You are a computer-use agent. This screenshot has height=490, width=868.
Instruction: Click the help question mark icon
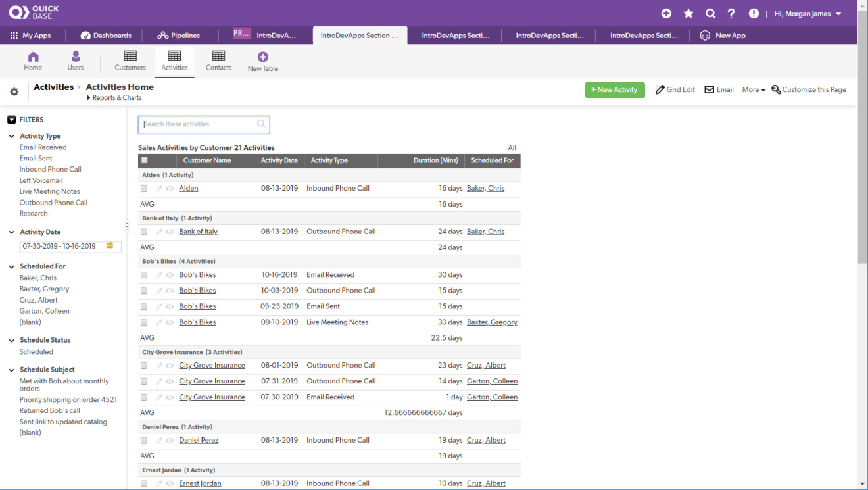click(x=731, y=14)
